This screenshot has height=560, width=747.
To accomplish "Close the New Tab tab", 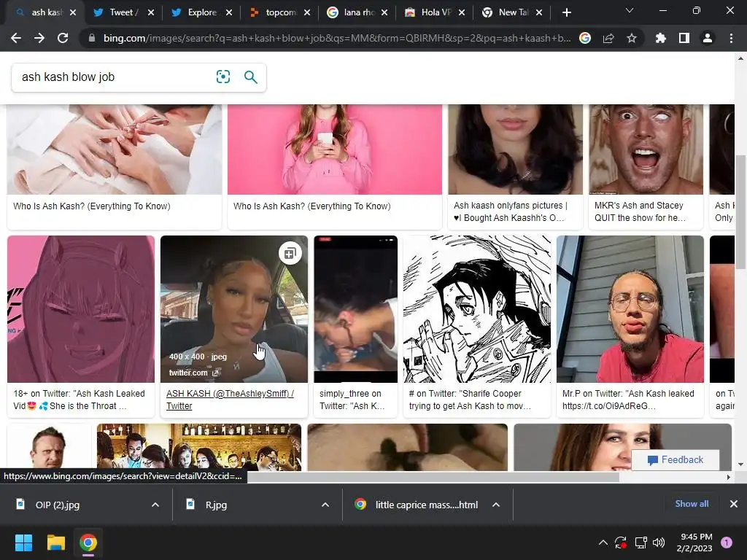I will click(x=539, y=12).
